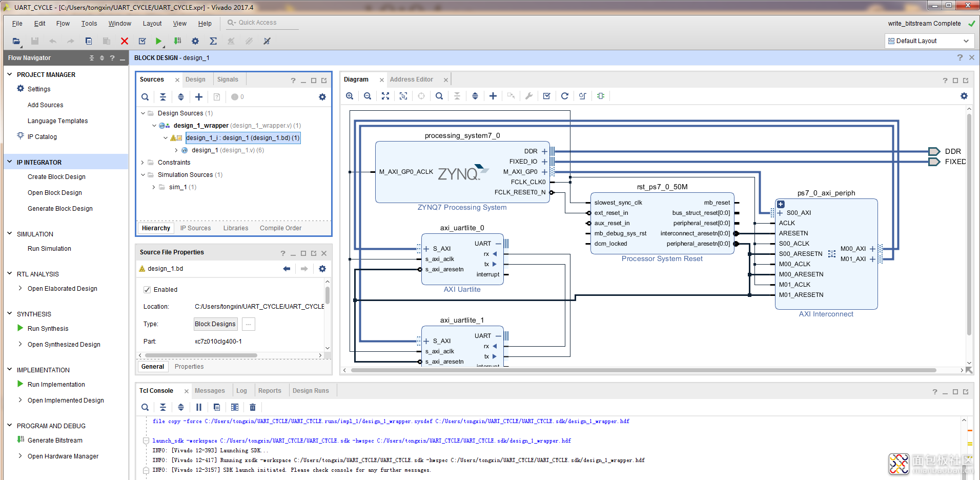
Task: Click the copy icon in main toolbar
Action: pos(89,41)
